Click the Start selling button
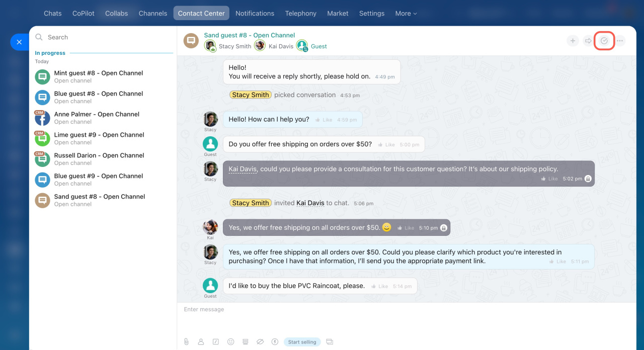Viewport: 644px width, 350px height. click(x=302, y=342)
